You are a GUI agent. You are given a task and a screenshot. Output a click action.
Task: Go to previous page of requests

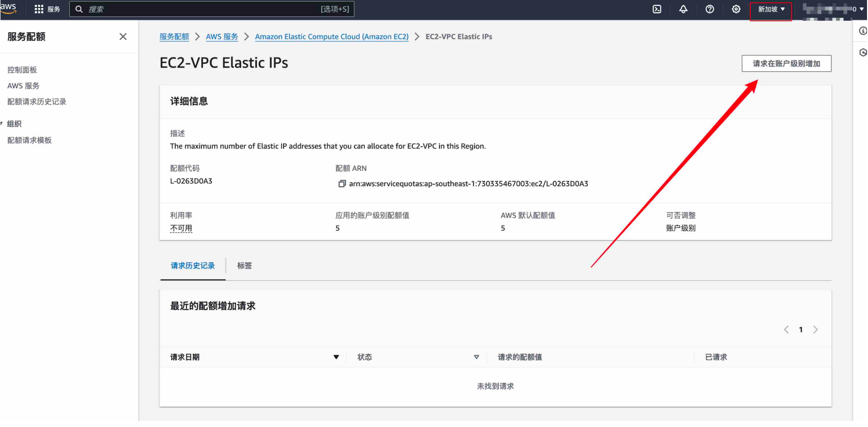tap(786, 330)
